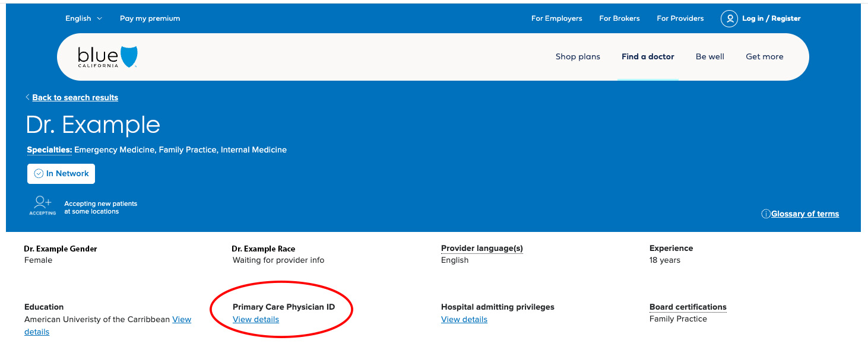Screen dimensions: 868x350
Task: Open the Shop plans menu
Action: (578, 57)
